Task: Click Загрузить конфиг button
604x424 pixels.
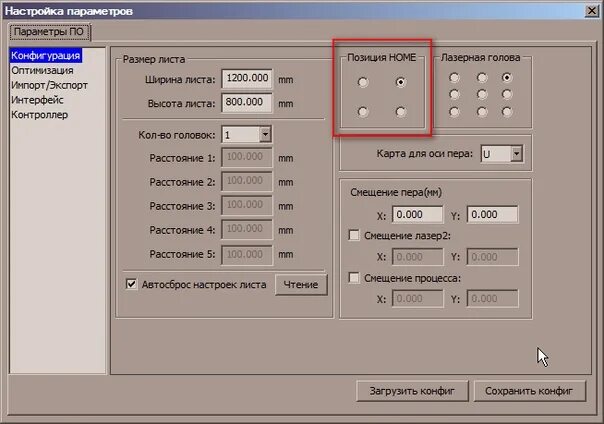Action: 412,391
